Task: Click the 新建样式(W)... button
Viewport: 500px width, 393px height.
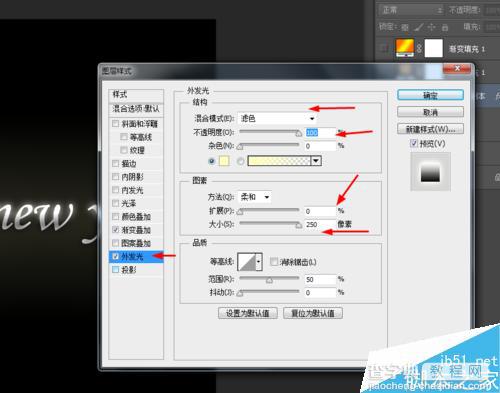Action: tap(430, 129)
